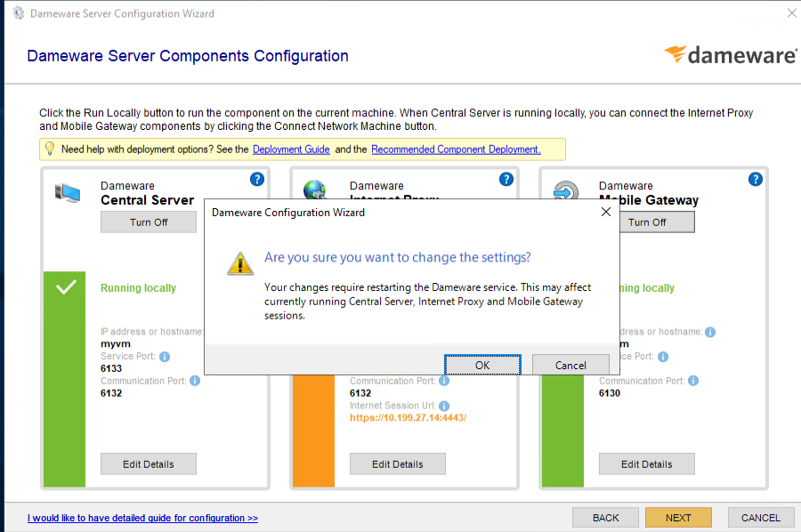
Task: Open help for the Central Server component
Action: pos(256,179)
